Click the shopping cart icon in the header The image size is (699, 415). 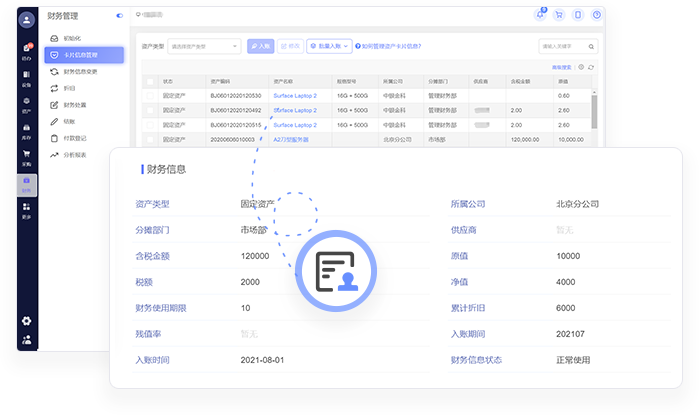[559, 15]
